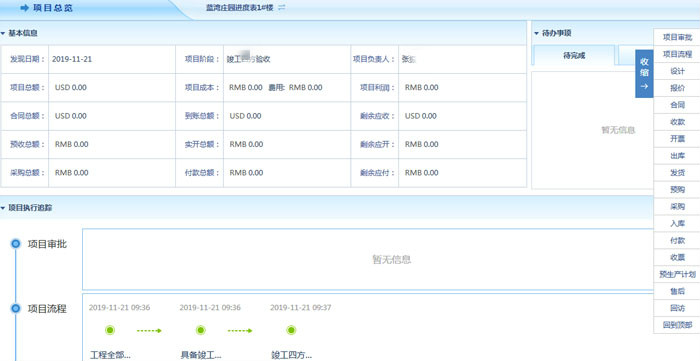This screenshot has height=361, width=700.
Task: Click the 付款总额 value RMB 0.00
Action: [x=246, y=173]
